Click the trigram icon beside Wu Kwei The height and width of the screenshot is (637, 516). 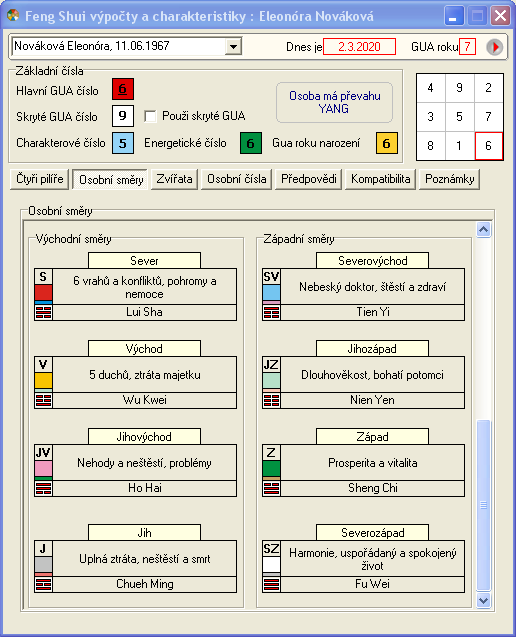tap(43, 400)
